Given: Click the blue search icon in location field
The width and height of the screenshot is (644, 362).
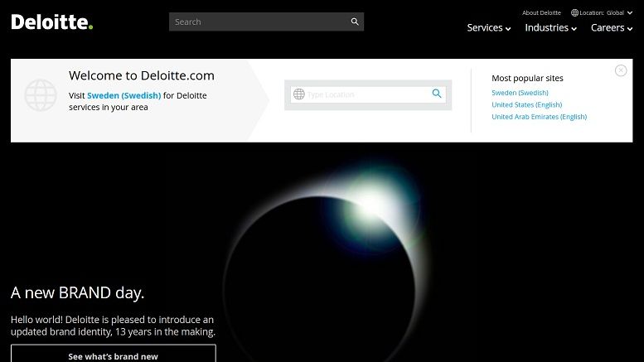Looking at the screenshot, I should [x=437, y=94].
